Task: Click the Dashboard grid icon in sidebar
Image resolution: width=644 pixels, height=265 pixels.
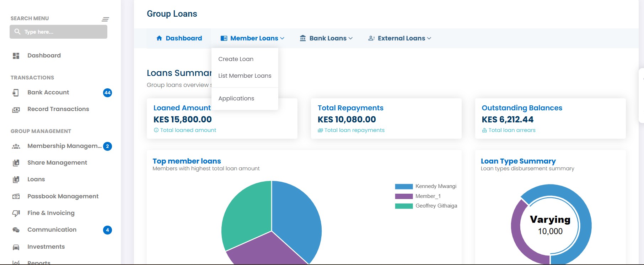Action: pos(16,56)
